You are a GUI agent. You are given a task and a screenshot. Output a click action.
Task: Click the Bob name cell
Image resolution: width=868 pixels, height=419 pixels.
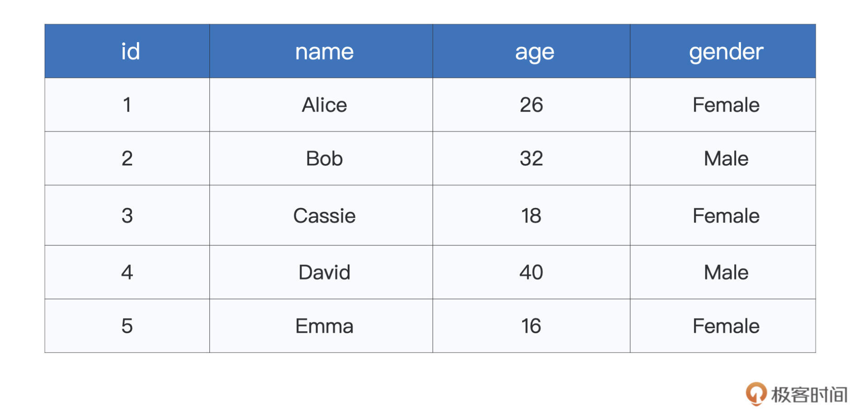(324, 159)
